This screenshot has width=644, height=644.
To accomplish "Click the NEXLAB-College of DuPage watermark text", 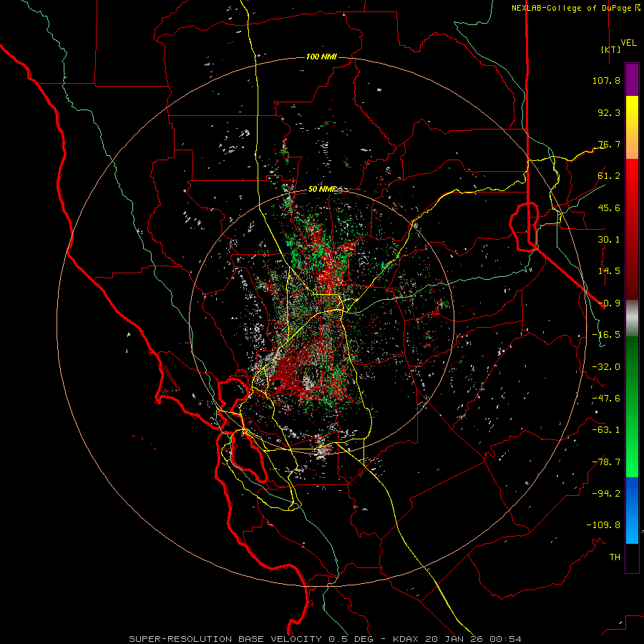I will 575,8.
